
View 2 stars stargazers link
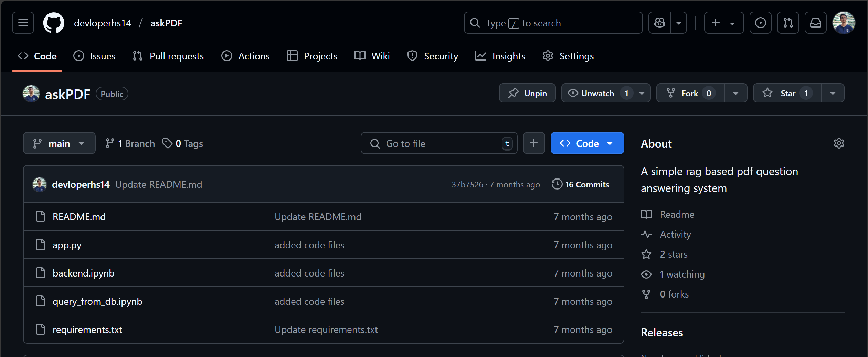(664, 254)
